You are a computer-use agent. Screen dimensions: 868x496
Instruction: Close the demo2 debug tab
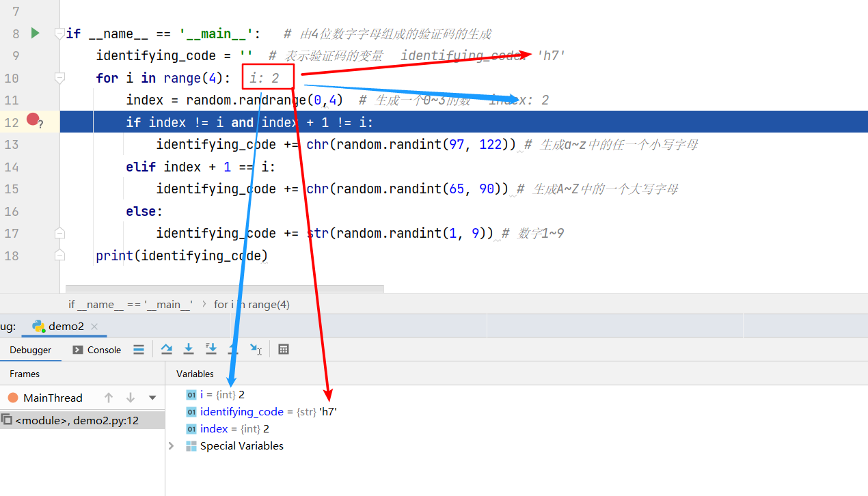pyautogui.click(x=94, y=327)
